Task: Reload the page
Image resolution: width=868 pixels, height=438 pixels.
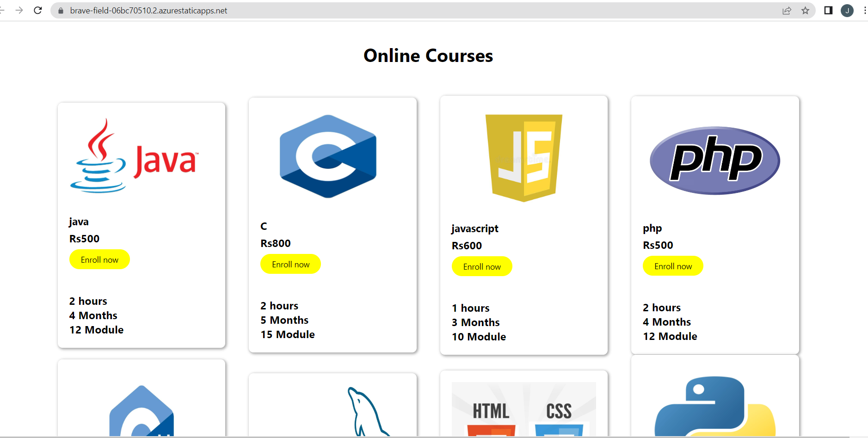Action: (38, 10)
